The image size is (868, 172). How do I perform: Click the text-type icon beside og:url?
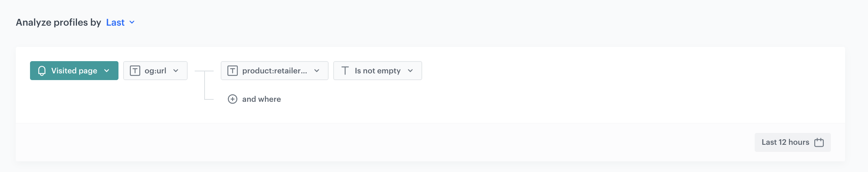coord(135,71)
